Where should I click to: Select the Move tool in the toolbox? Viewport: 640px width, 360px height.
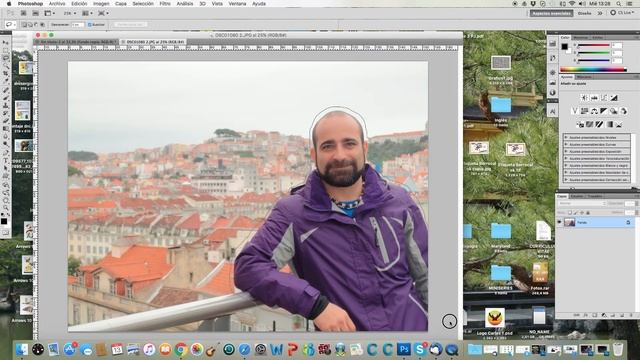coord(6,42)
